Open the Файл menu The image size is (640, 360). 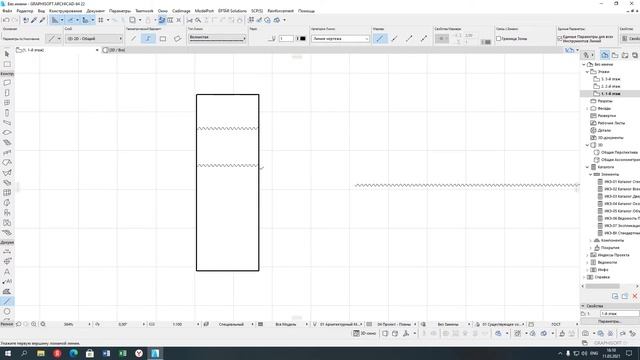(7, 11)
